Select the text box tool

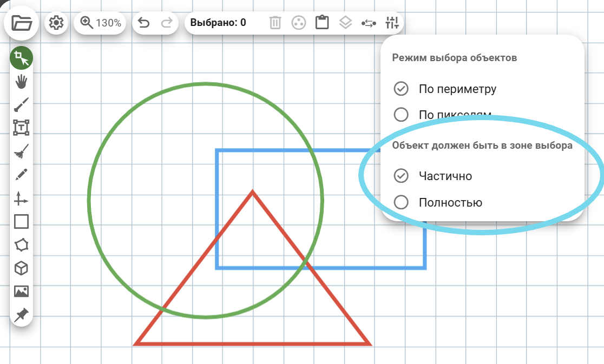coord(22,128)
